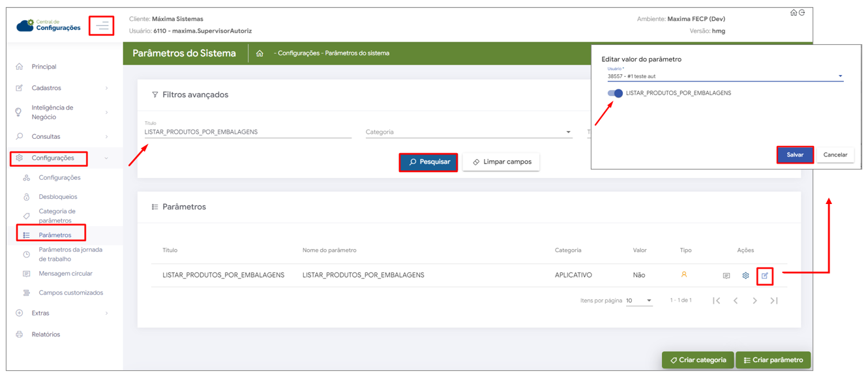Open the Usuário dropdown in edit dialog

tap(725, 76)
